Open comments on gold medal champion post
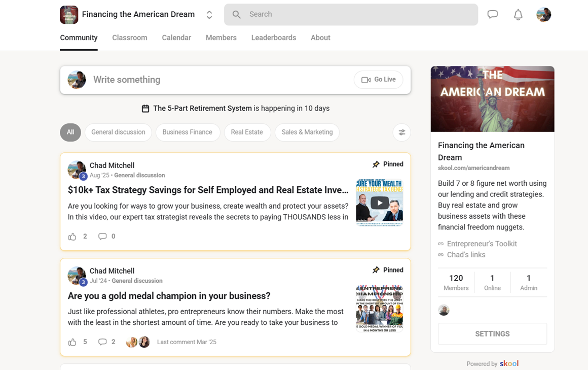 [102, 342]
